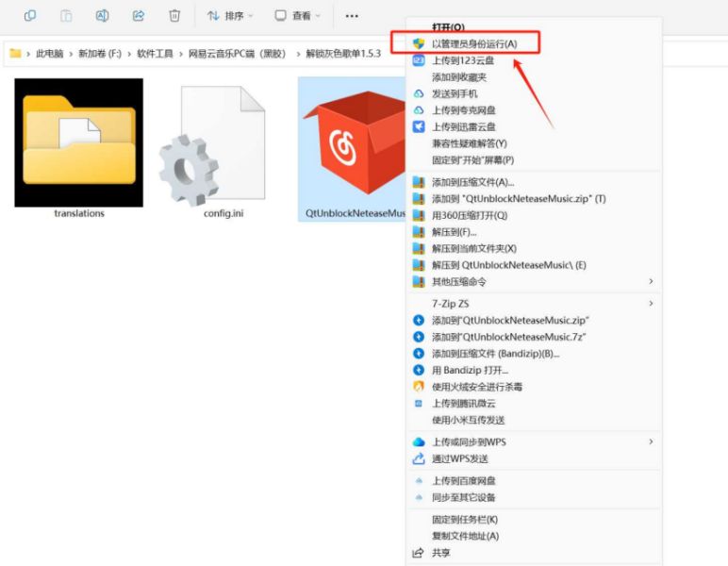
Task: Open the 查看 view dropdown
Action: click(x=298, y=16)
